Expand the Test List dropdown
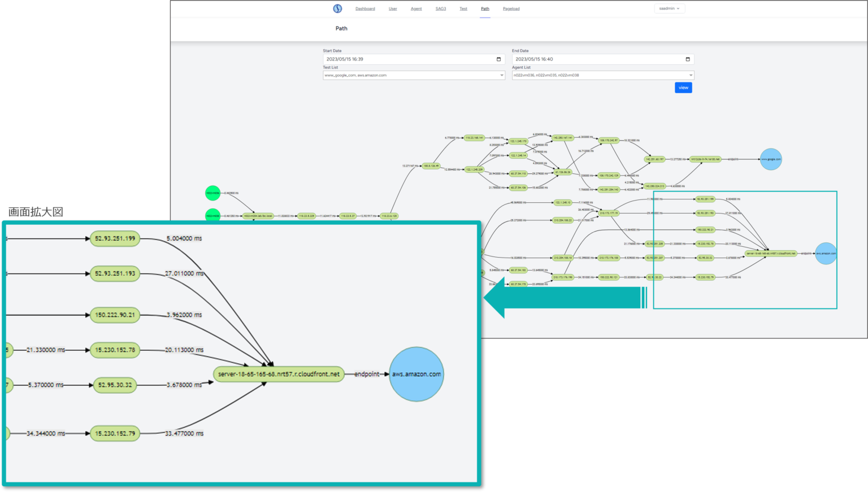This screenshot has height=492, width=868. pyautogui.click(x=414, y=75)
